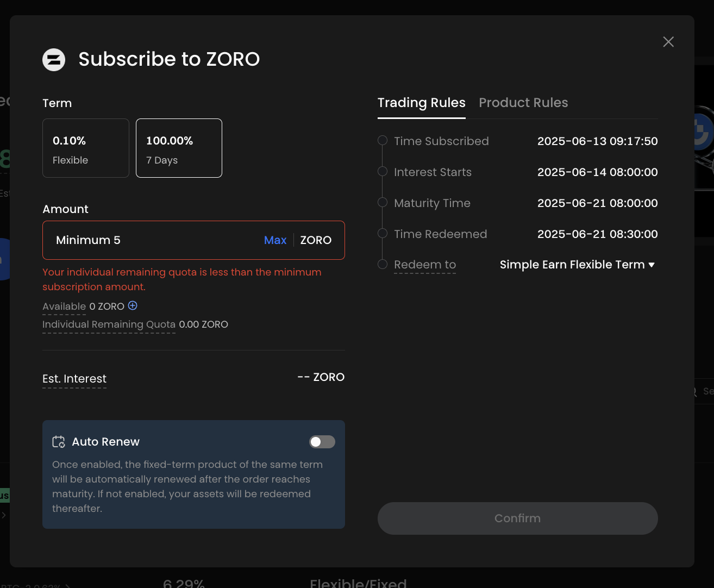This screenshot has width=714, height=588.
Task: Click the plus icon next to Available
Action: coord(133,306)
